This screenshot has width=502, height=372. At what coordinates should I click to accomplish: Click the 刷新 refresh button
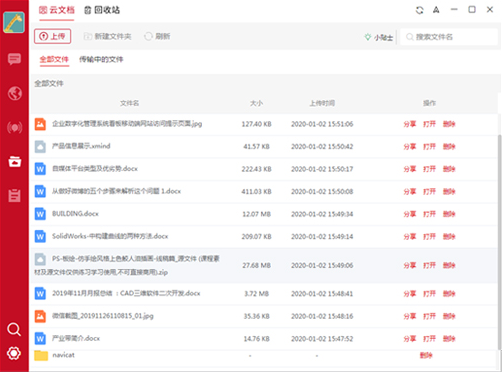click(157, 36)
